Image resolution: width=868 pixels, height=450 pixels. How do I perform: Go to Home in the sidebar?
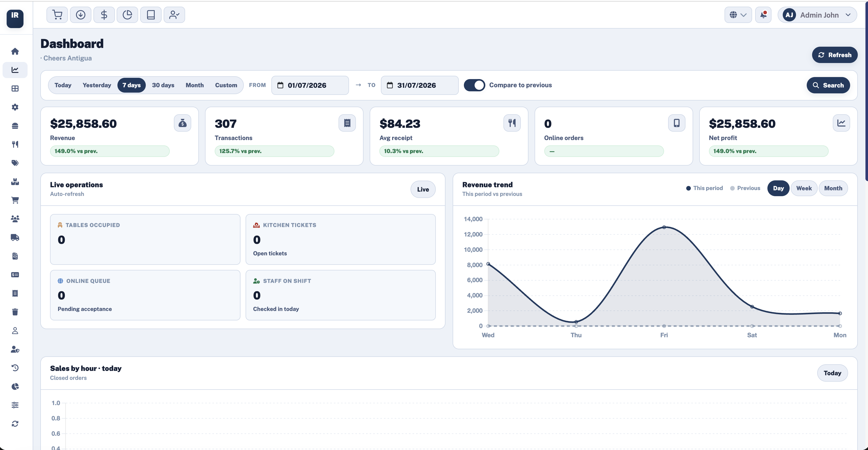[15, 51]
